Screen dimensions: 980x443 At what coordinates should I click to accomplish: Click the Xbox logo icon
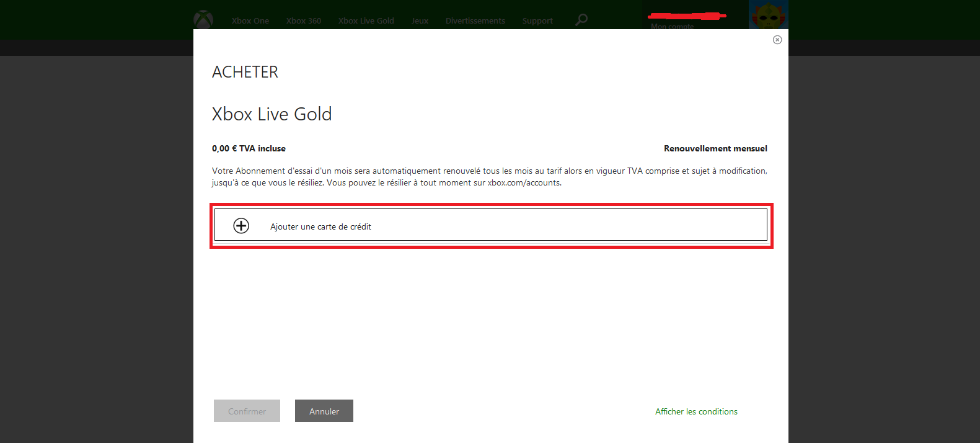pos(203,19)
